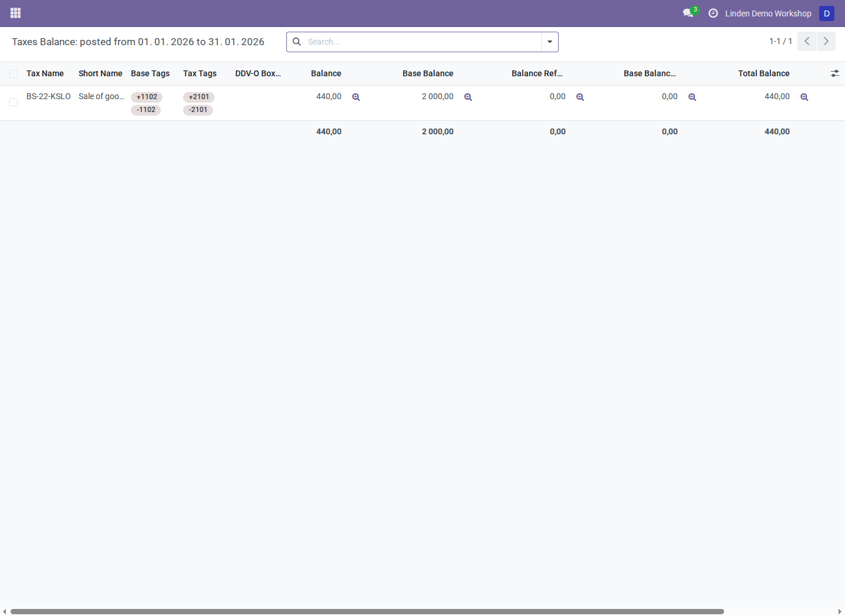This screenshot has width=845, height=616.
Task: Sort by the Short Name column
Action: coord(100,73)
